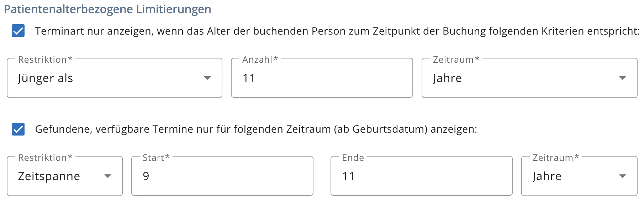
Task: Click the arrow icon beside 'Jünger als'
Action: click(207, 78)
